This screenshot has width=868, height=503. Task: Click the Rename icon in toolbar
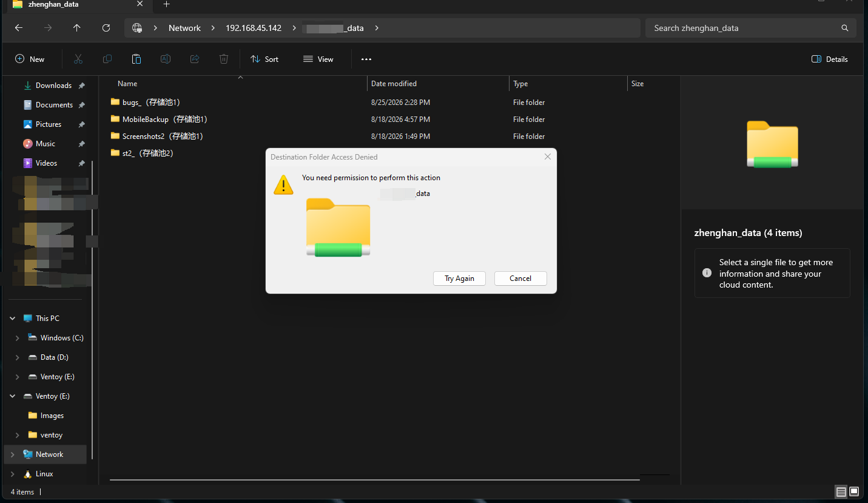click(x=166, y=59)
